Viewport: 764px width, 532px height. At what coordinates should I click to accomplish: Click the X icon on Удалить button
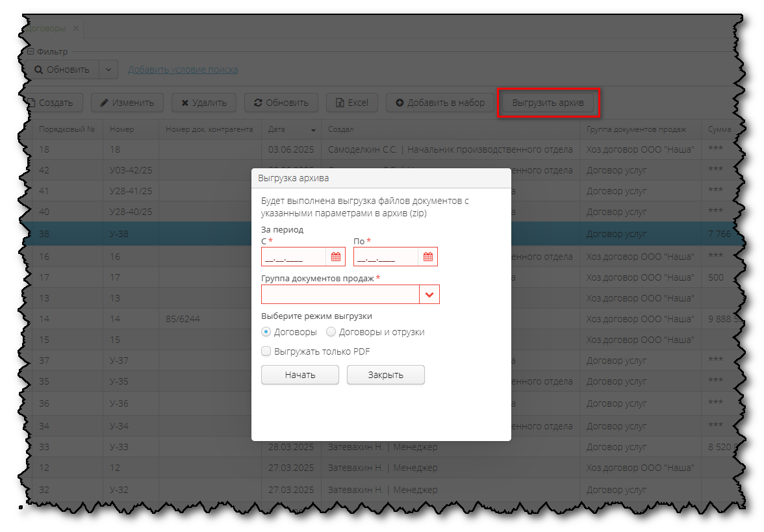click(184, 102)
